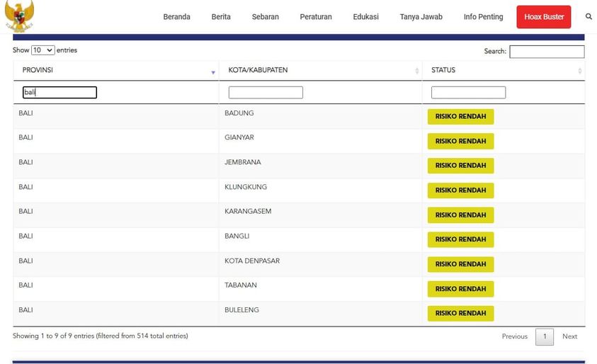Click the Previous pagination link

pyautogui.click(x=514, y=336)
